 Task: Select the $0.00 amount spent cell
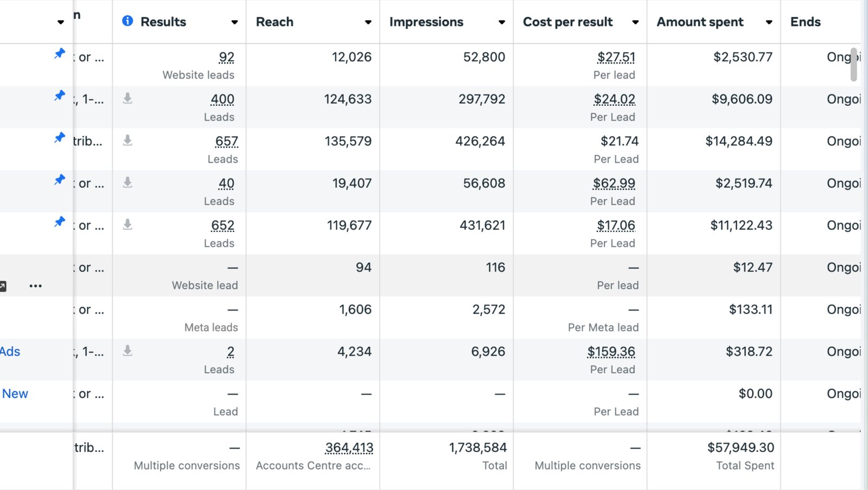[755, 393]
